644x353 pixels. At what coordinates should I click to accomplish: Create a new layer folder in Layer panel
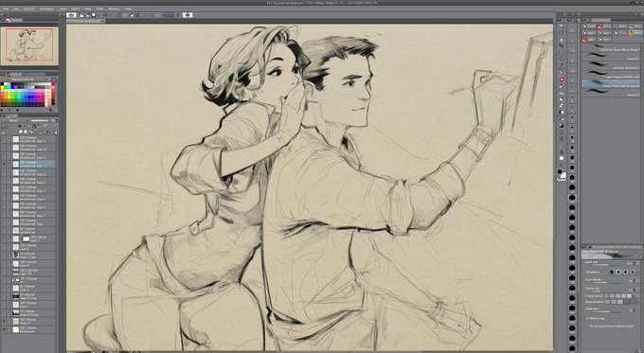31,132
